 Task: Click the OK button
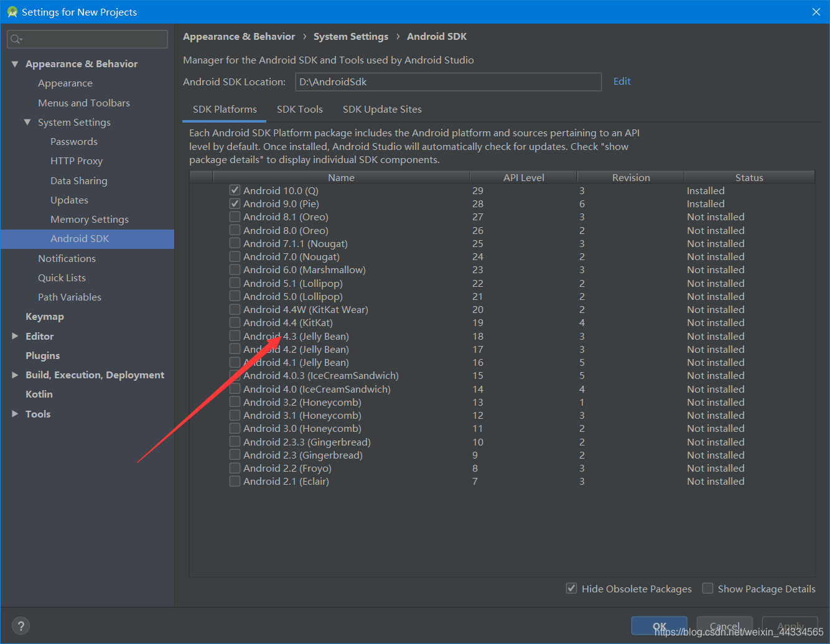[660, 626]
